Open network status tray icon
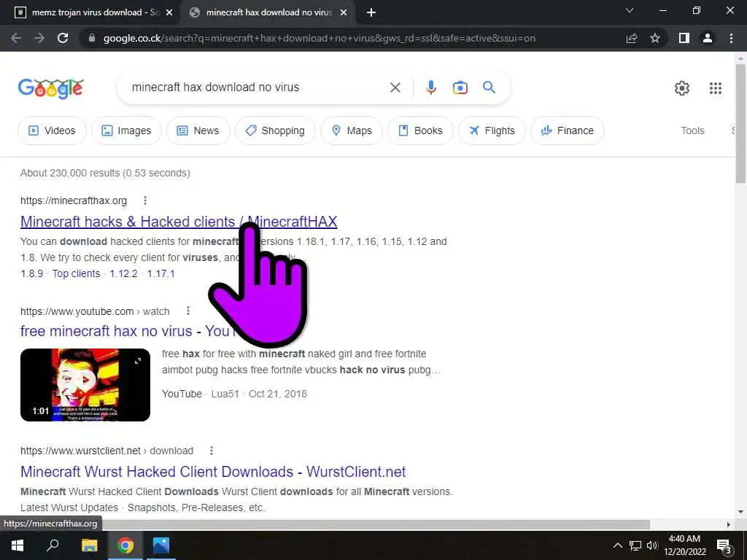The height and width of the screenshot is (560, 747). (x=635, y=545)
